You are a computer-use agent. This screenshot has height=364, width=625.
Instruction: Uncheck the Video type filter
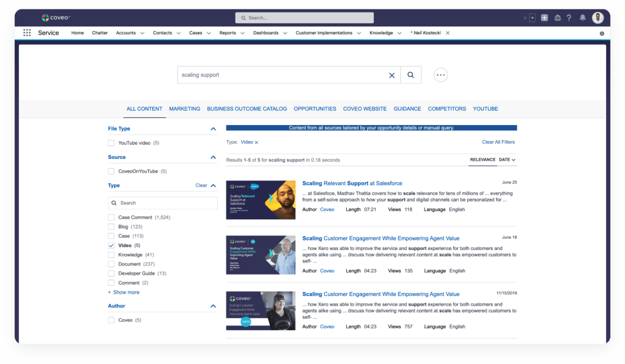pos(111,245)
